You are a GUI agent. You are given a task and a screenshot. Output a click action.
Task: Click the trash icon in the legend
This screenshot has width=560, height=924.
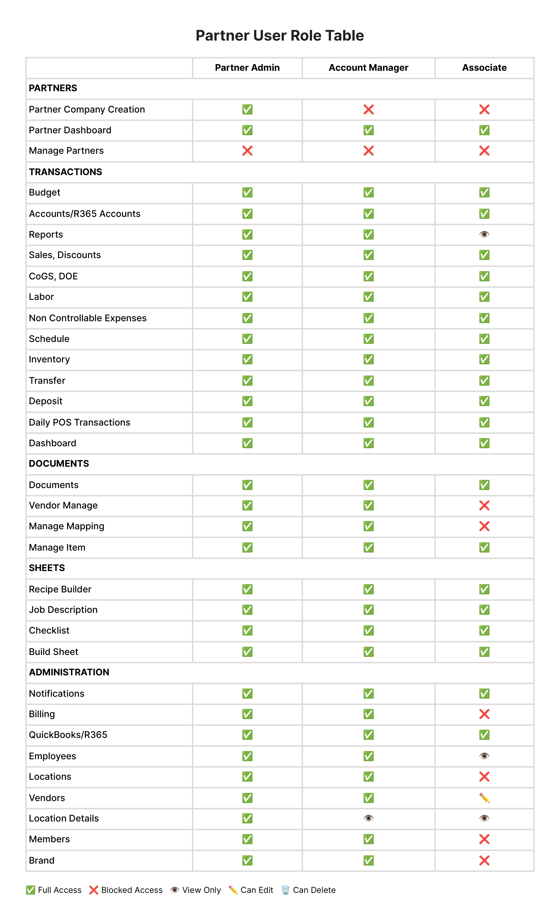tap(285, 890)
